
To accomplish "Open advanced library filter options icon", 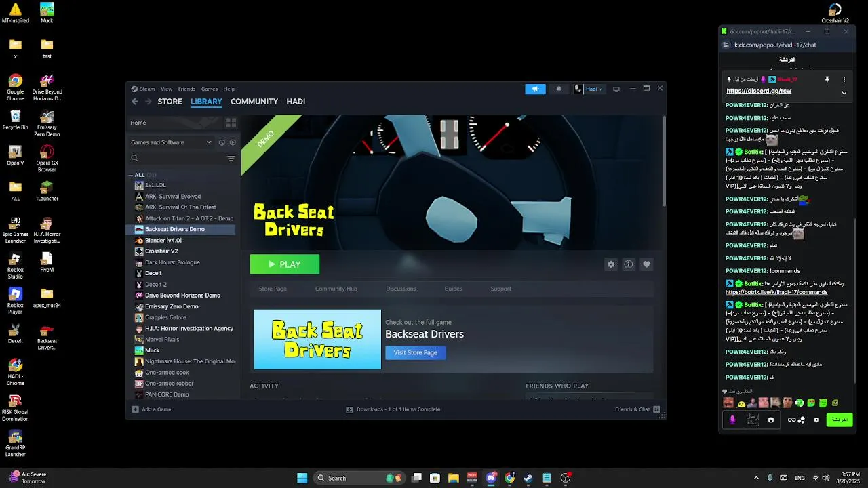I will [231, 158].
